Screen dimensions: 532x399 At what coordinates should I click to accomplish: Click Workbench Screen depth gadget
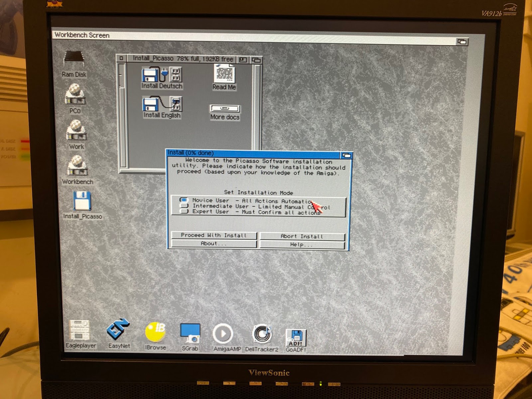(x=462, y=42)
